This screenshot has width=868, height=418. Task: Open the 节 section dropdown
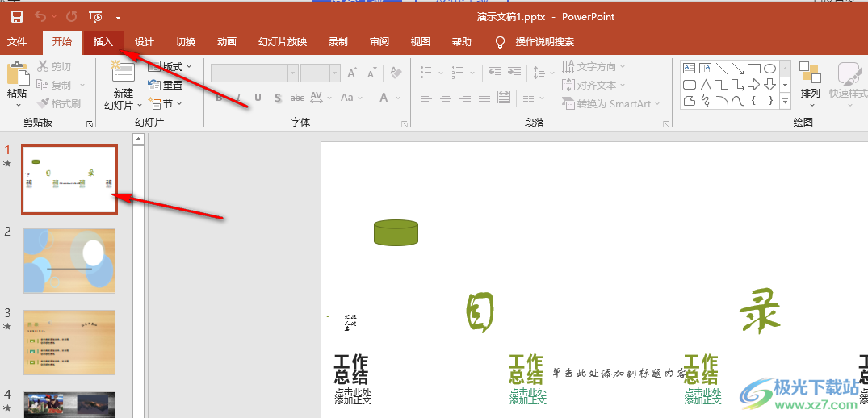click(165, 103)
